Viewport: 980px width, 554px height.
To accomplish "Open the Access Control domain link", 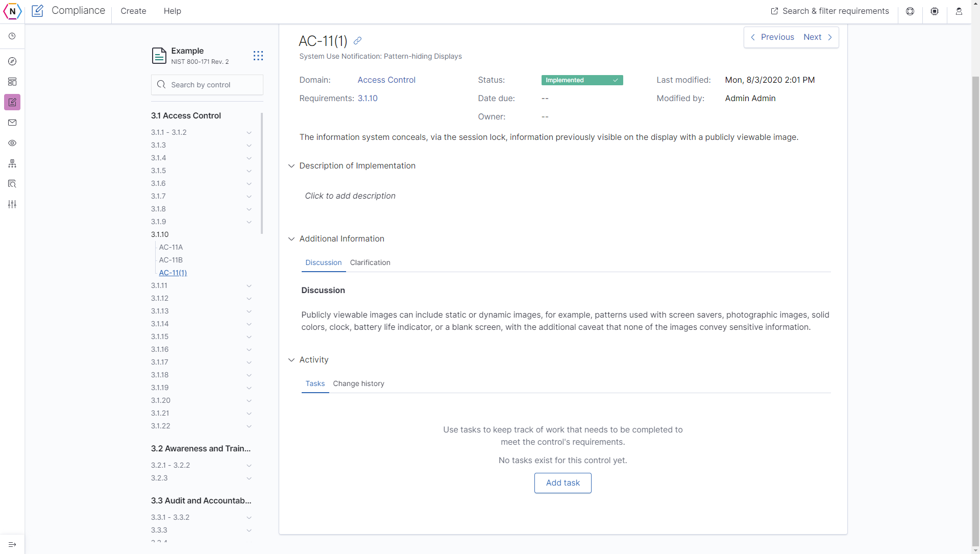I will [x=386, y=80].
